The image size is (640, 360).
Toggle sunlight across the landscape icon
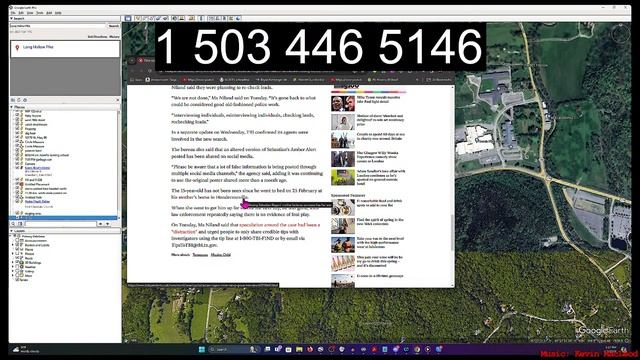[181, 18]
